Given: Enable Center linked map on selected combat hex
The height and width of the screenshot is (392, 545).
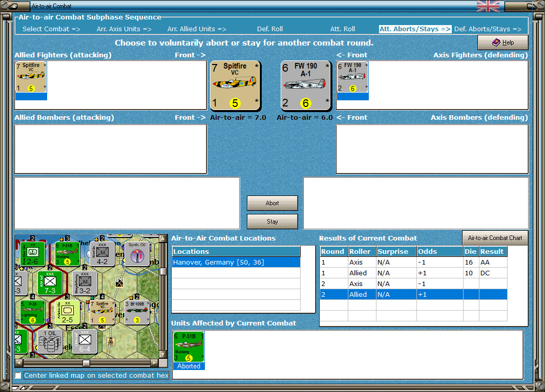Looking at the screenshot, I should pos(18,375).
